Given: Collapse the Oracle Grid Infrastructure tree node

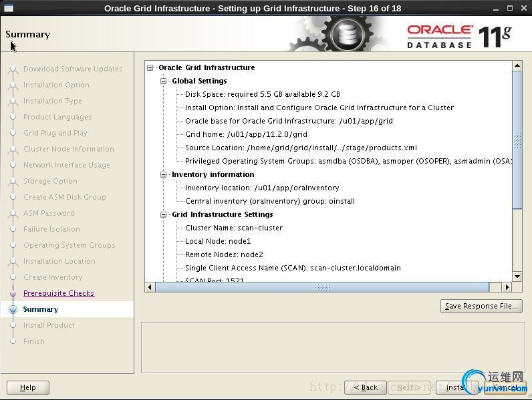Looking at the screenshot, I should point(150,68).
